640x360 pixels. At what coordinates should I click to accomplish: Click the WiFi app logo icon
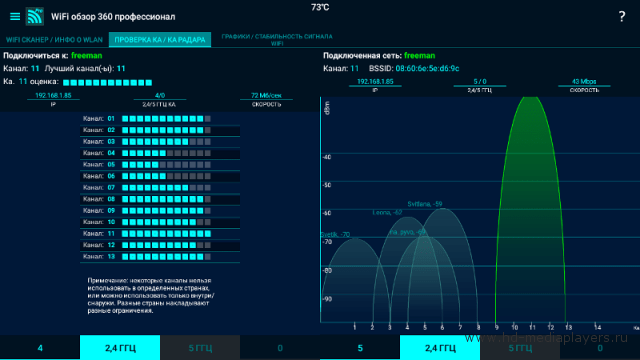pos(35,16)
